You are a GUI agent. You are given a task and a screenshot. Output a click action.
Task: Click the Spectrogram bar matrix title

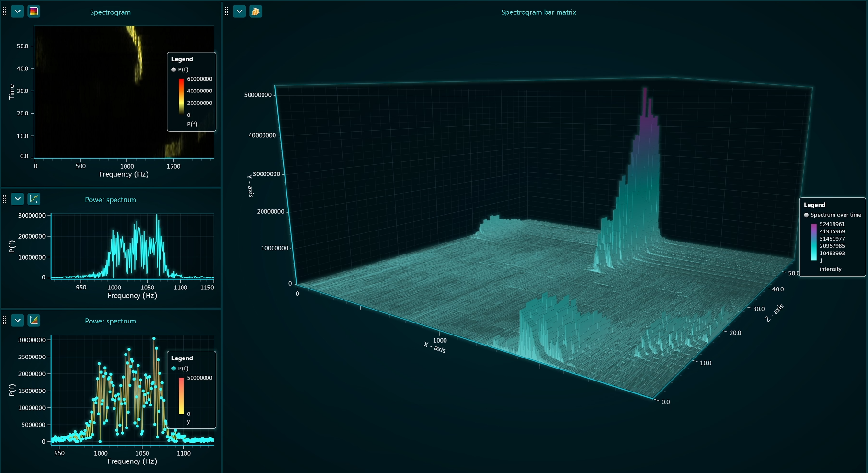(538, 12)
